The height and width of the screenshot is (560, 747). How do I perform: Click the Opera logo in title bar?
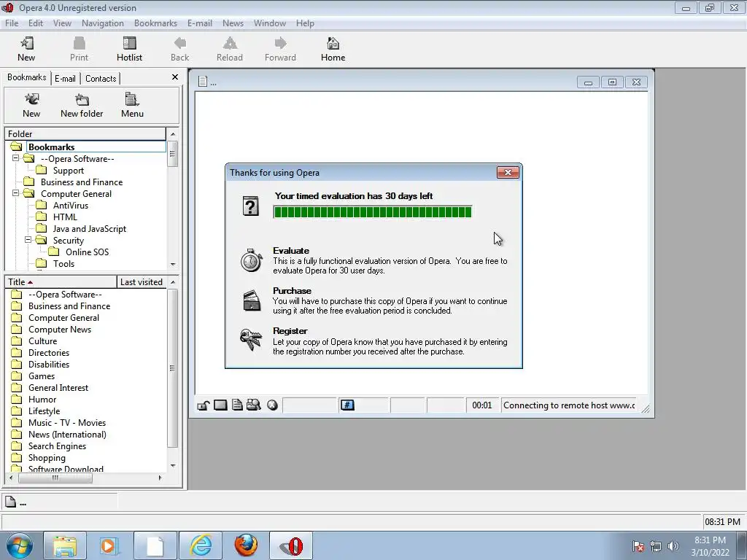[x=7, y=7]
